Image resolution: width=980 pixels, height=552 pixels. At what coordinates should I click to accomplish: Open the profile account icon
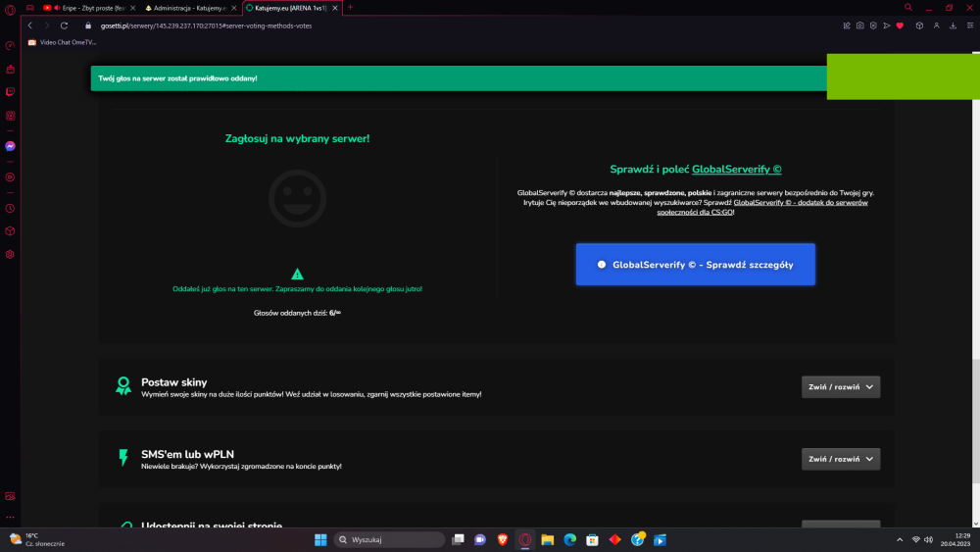click(x=936, y=25)
